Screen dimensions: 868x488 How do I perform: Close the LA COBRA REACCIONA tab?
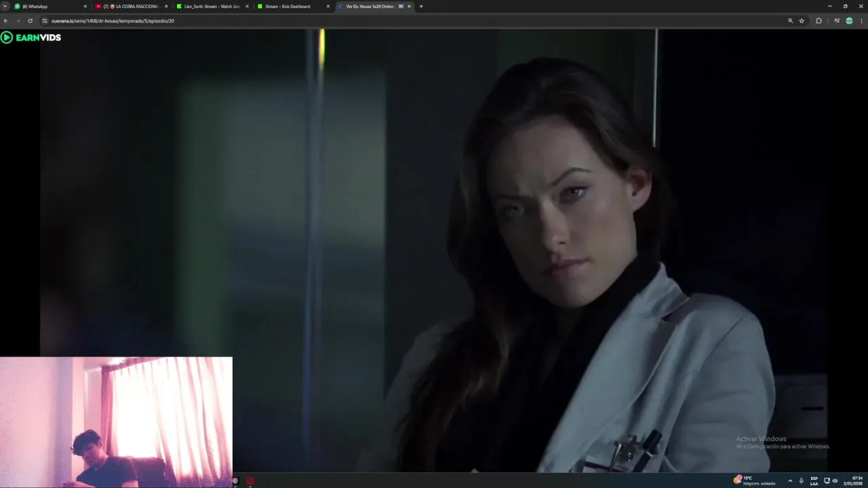[x=166, y=6]
